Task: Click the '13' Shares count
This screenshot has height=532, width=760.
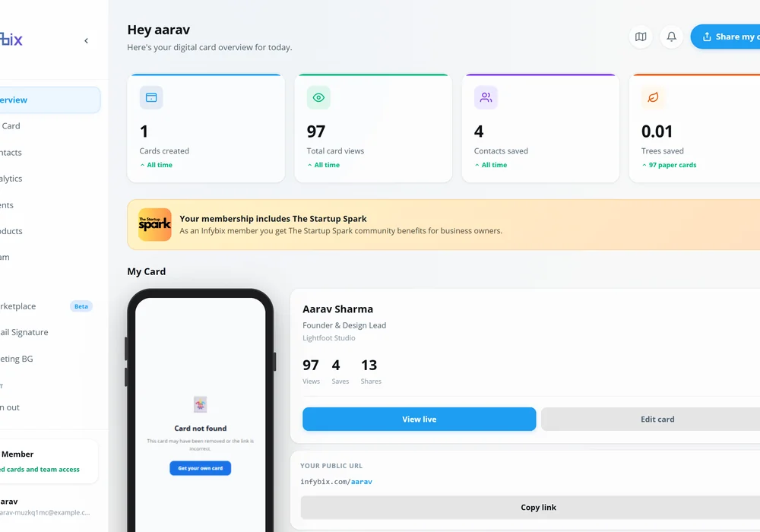Action: coord(369,365)
